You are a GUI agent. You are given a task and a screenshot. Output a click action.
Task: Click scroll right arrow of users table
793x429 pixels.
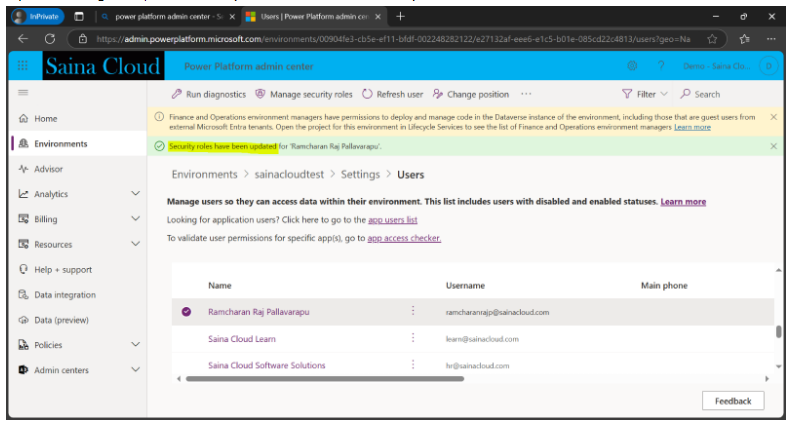click(x=767, y=378)
